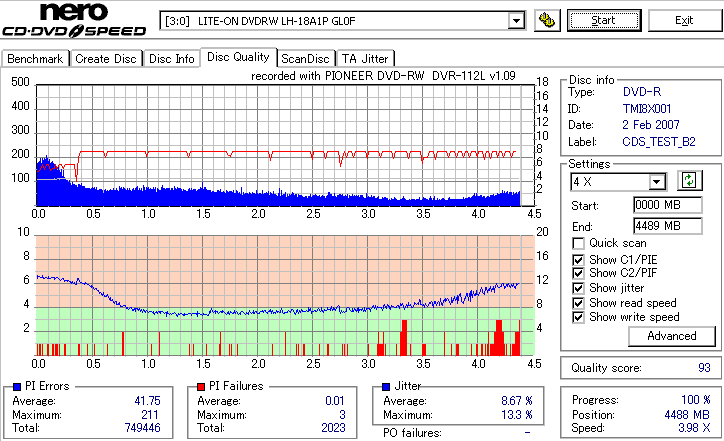The image size is (724, 441).
Task: Switch to the ScanDisc tab
Action: (x=305, y=59)
